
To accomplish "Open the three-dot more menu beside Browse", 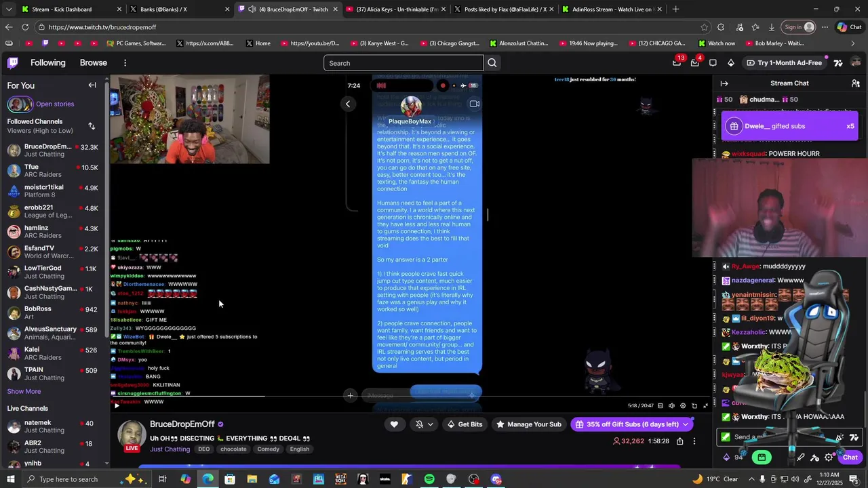I will (125, 63).
